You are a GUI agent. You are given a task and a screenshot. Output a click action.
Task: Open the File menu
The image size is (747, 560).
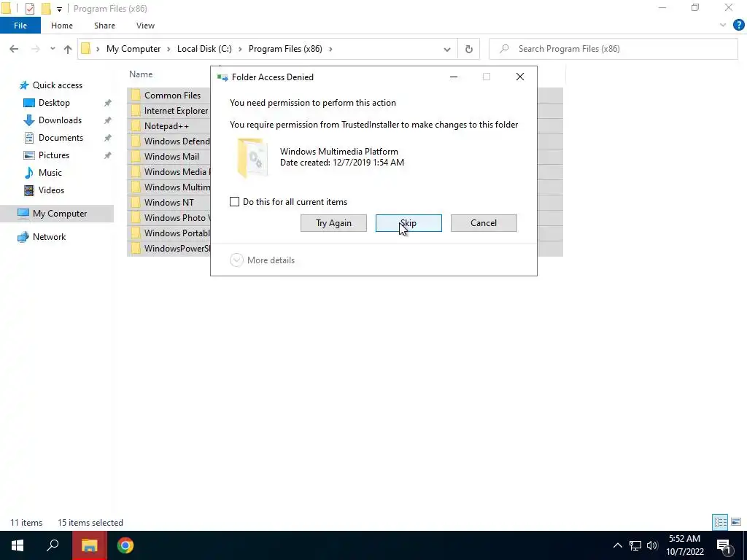(x=20, y=26)
